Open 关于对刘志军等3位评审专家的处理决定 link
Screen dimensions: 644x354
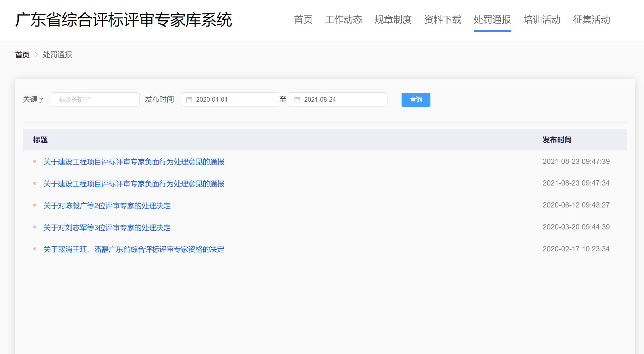pos(107,227)
